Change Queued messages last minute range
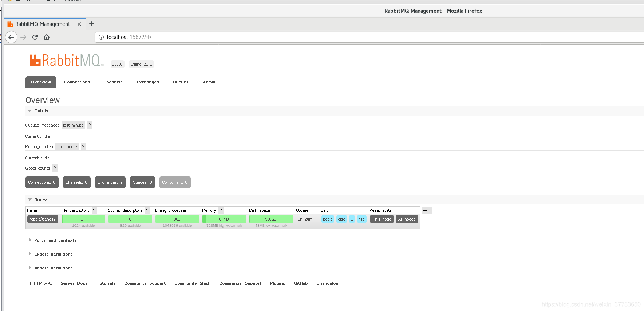The image size is (644, 311). [74, 125]
